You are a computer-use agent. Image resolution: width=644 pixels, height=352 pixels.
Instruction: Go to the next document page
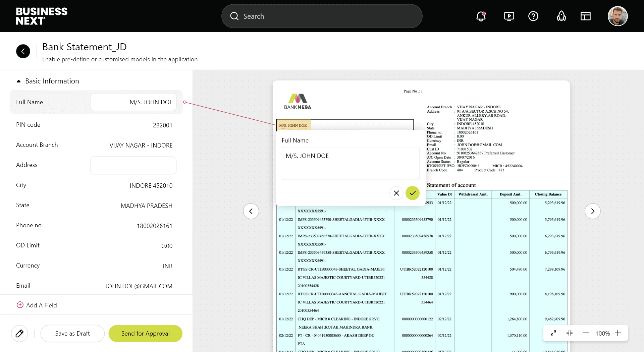click(593, 211)
